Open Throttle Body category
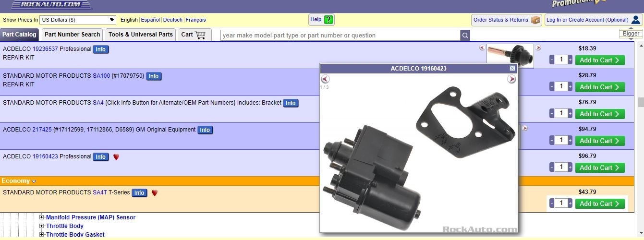Screen dimensions: 644x240 65,226
